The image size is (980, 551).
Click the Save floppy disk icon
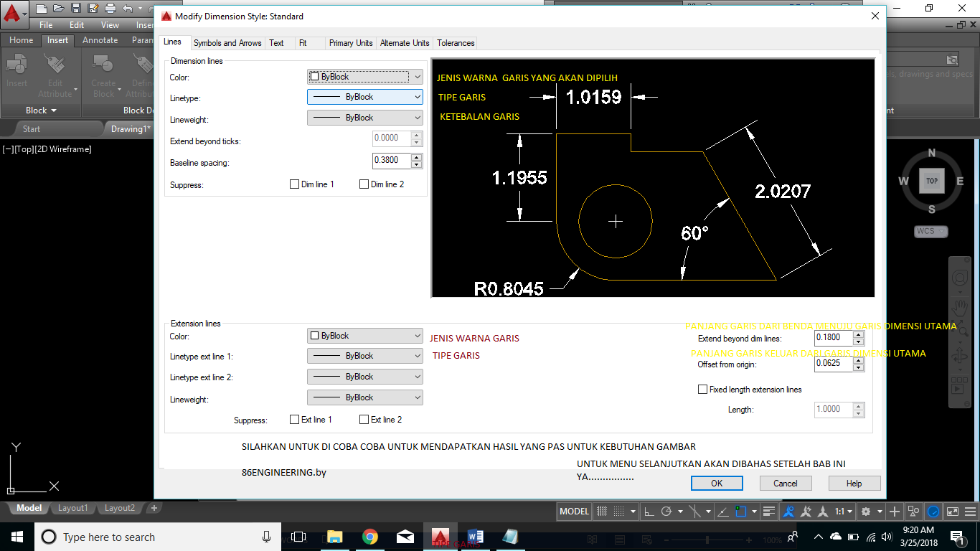[75, 9]
